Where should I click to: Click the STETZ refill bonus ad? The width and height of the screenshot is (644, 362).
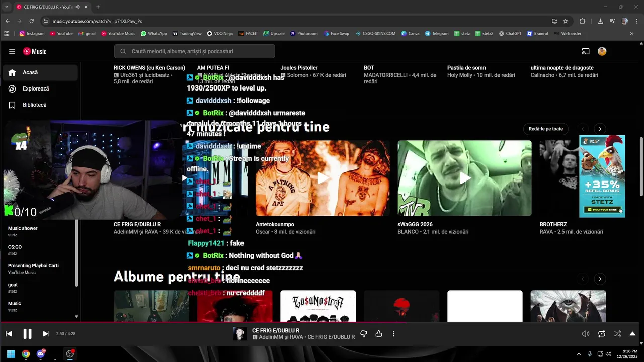click(602, 176)
